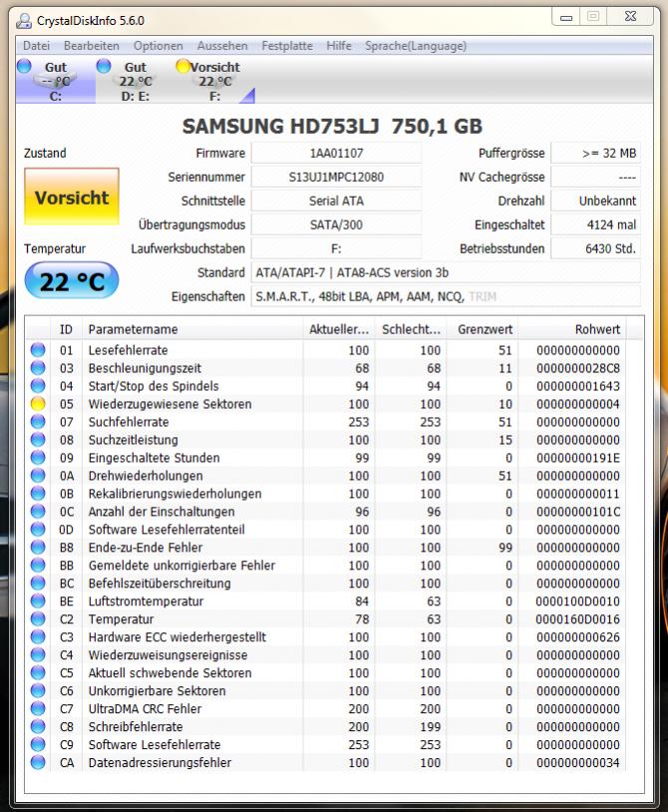Viewport: 668px width, 812px height.
Task: Click the status icon for Suchzeitleistung
Action: coord(38,440)
